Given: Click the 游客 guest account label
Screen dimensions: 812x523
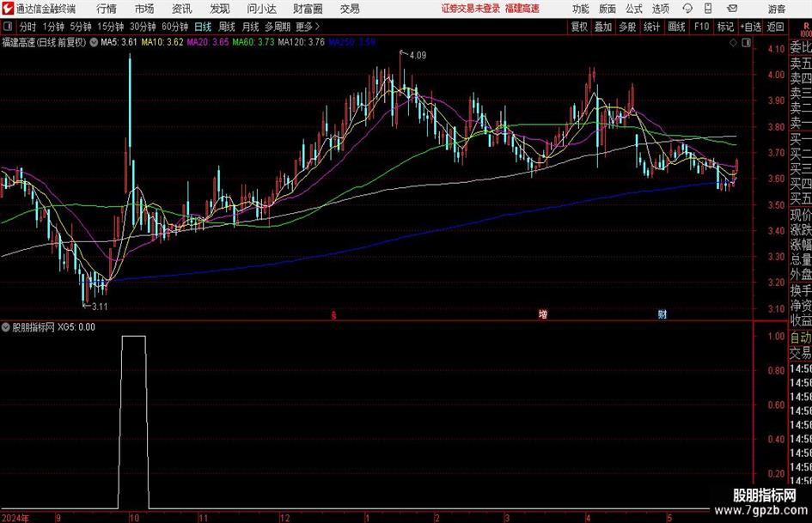Looking at the screenshot, I should 777,9.
